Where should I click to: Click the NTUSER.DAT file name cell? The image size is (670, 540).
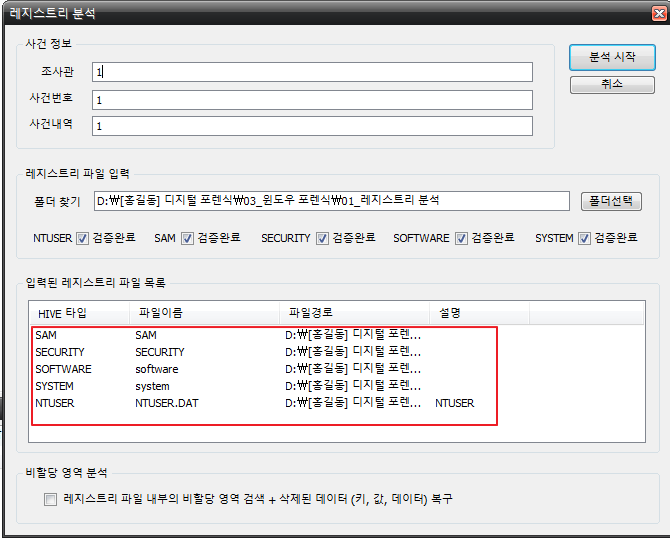click(167, 403)
